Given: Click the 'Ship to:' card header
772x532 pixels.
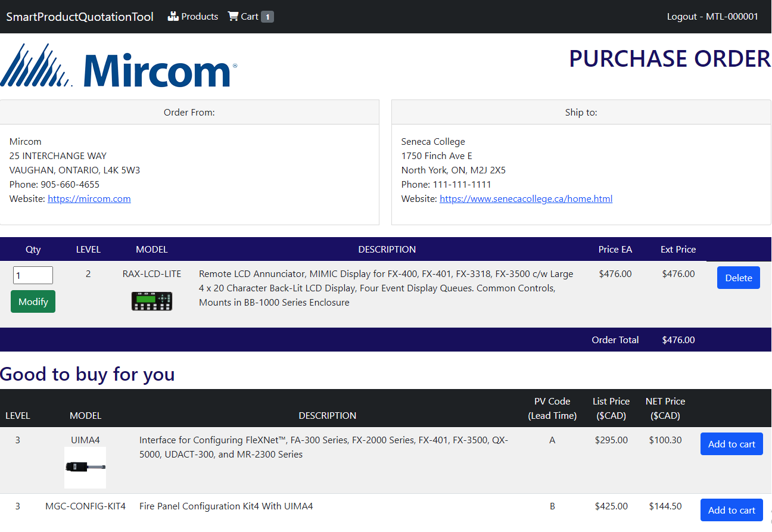Looking at the screenshot, I should (x=581, y=112).
